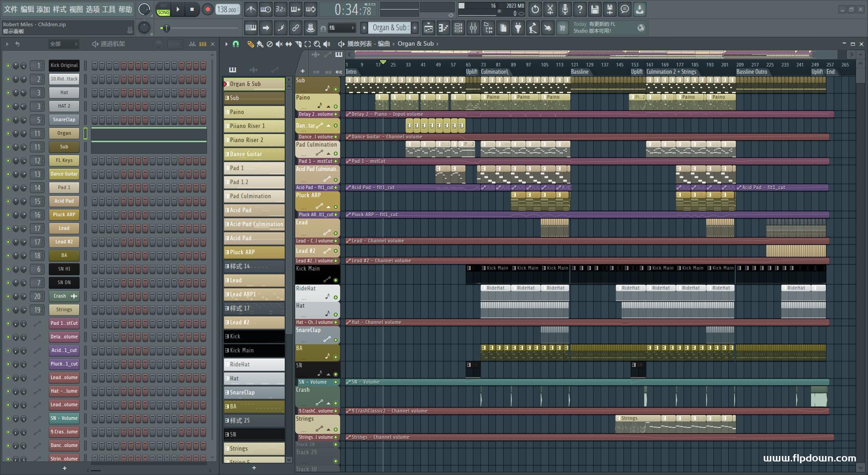
Task: Open the plugin picker plug icon
Action: point(518,28)
